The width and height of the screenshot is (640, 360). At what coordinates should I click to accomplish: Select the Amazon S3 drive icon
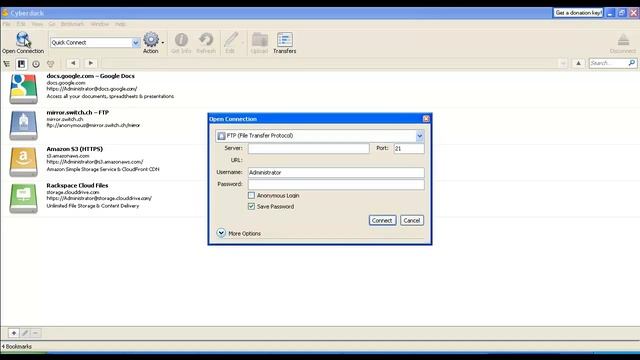click(x=24, y=162)
